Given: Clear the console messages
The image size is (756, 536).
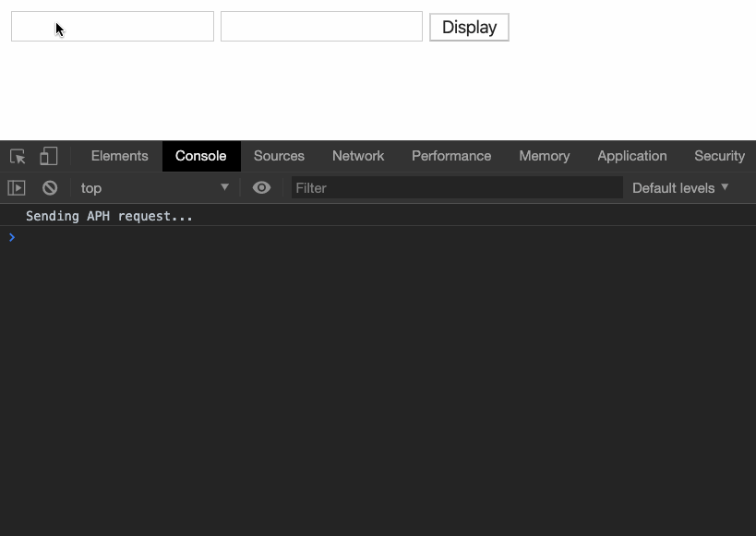Looking at the screenshot, I should (49, 187).
